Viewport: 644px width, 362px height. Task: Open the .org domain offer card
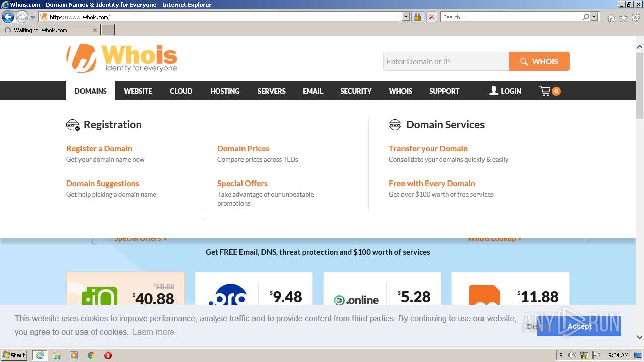click(x=254, y=289)
